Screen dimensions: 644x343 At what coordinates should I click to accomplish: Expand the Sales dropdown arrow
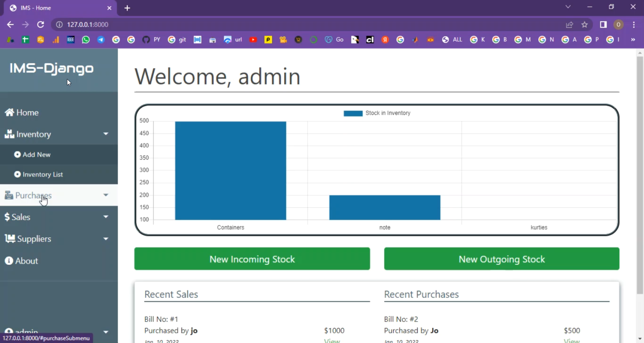(x=106, y=217)
